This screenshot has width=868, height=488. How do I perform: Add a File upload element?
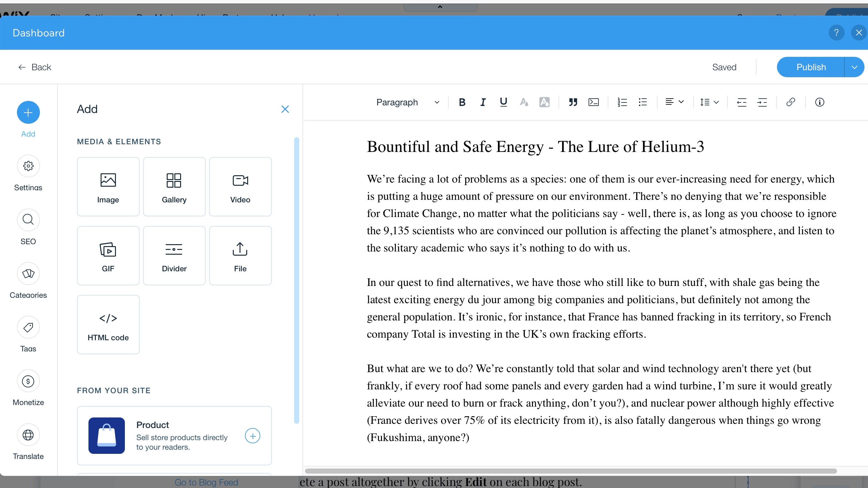[240, 256]
